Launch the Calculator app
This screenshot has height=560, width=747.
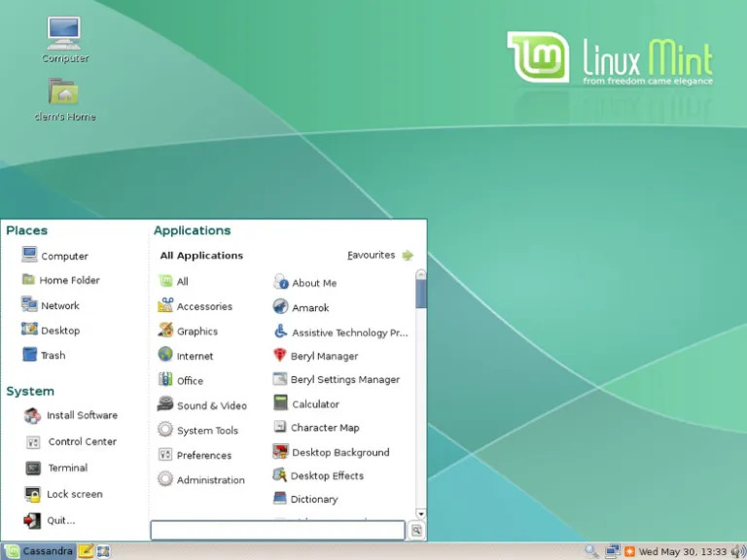[x=314, y=403]
